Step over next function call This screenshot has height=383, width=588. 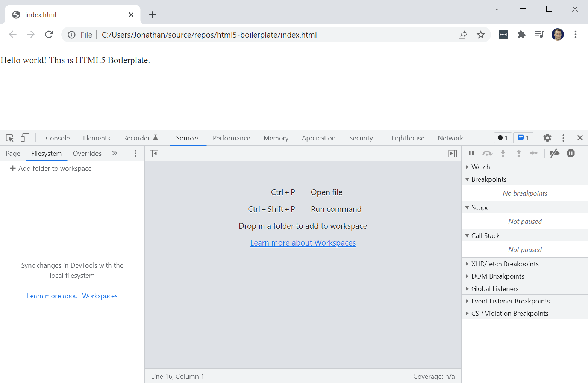[487, 153]
